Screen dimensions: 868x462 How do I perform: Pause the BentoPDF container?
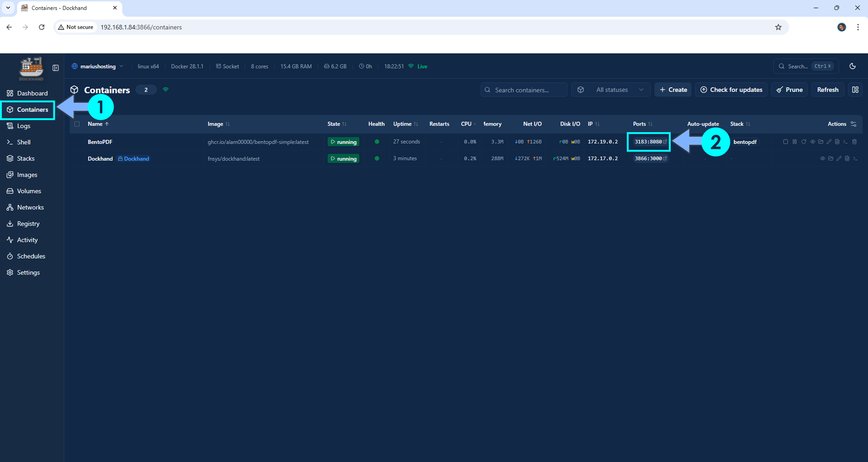point(795,142)
